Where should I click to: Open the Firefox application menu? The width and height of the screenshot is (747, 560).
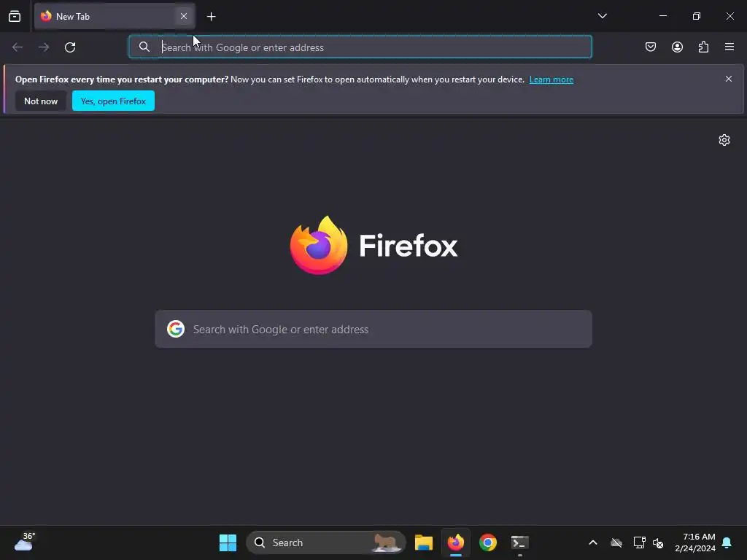coord(729,47)
